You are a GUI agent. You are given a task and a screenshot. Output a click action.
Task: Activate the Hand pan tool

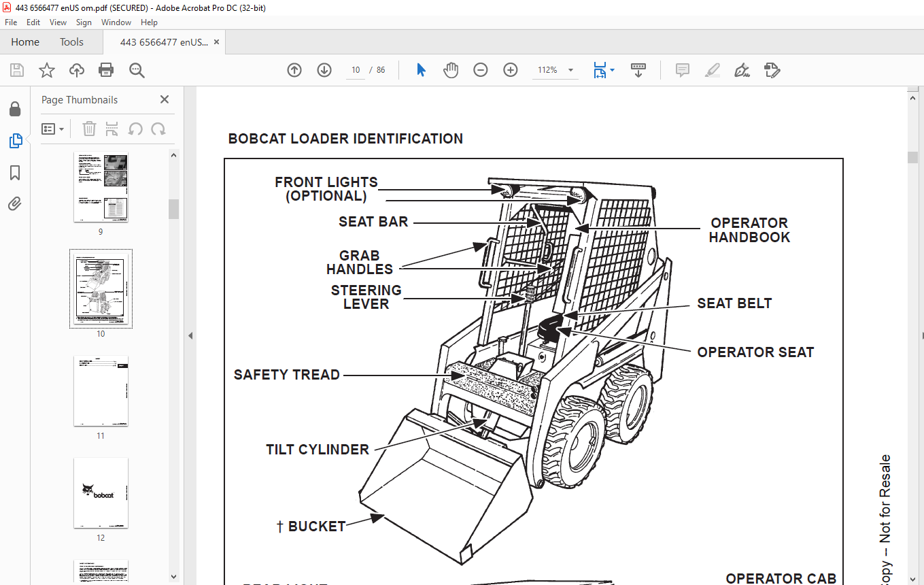451,70
